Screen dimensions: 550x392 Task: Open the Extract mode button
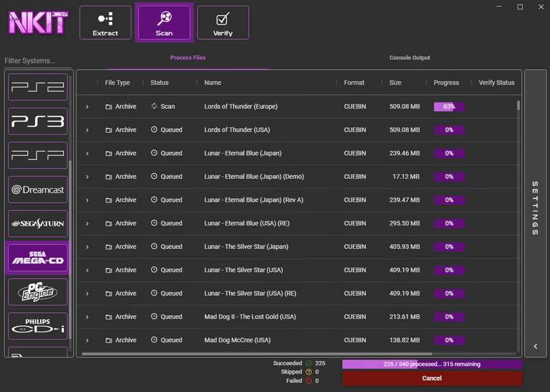pos(105,23)
